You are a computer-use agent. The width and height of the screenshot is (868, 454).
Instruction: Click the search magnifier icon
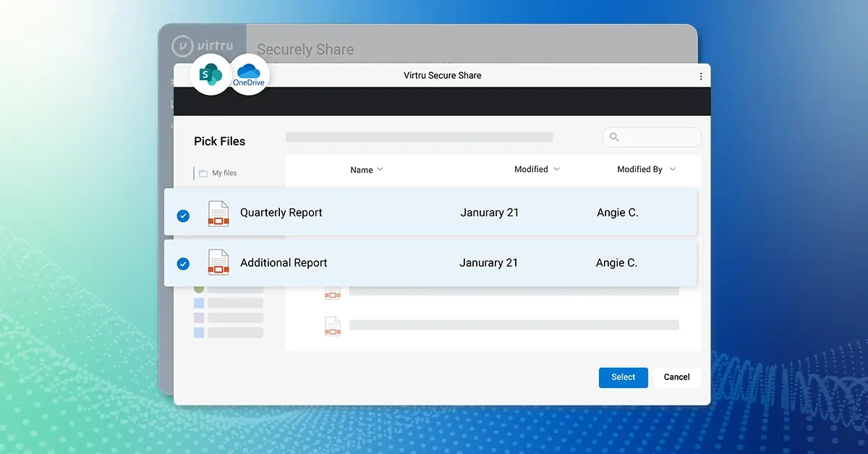(614, 137)
